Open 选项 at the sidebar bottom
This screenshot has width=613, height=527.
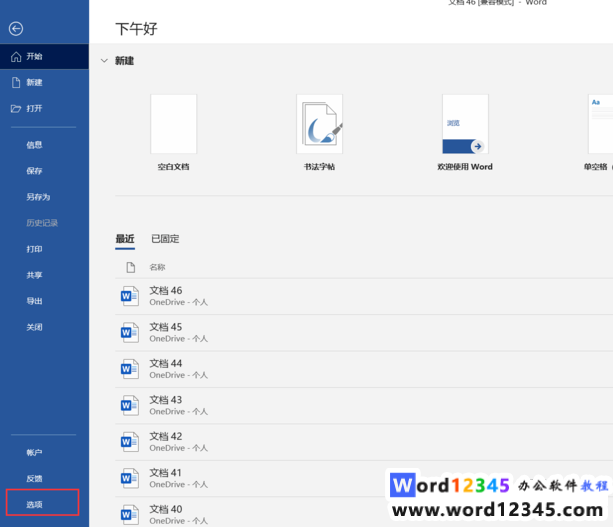[43, 503]
